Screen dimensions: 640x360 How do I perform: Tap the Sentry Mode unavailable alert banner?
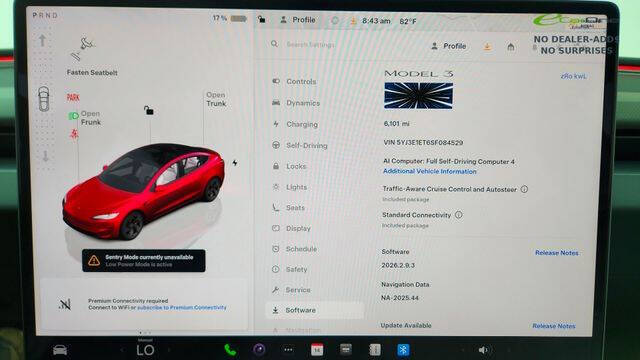tap(144, 260)
